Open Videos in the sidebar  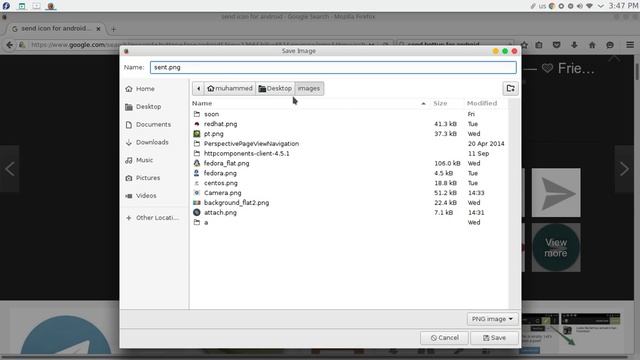click(141, 196)
